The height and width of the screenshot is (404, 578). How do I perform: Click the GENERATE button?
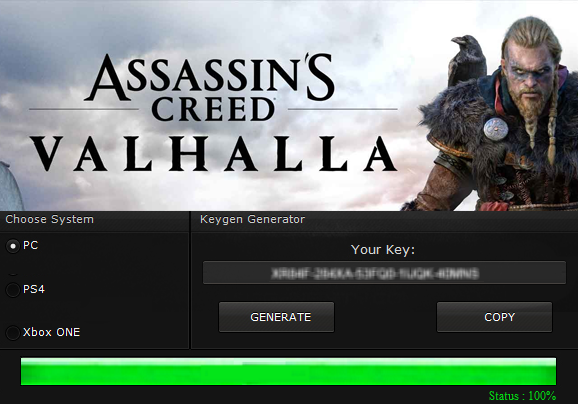[276, 317]
